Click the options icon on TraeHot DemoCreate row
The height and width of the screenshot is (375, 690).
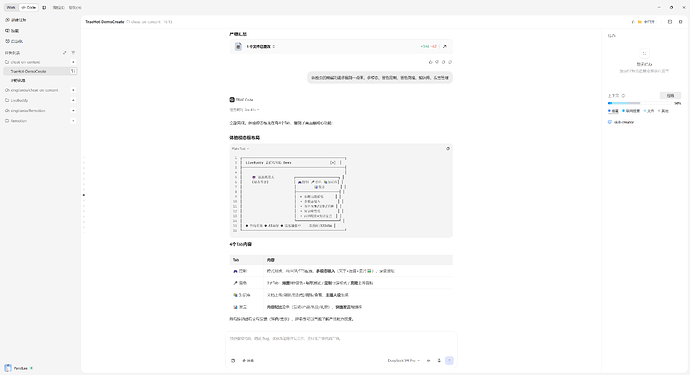coord(73,71)
